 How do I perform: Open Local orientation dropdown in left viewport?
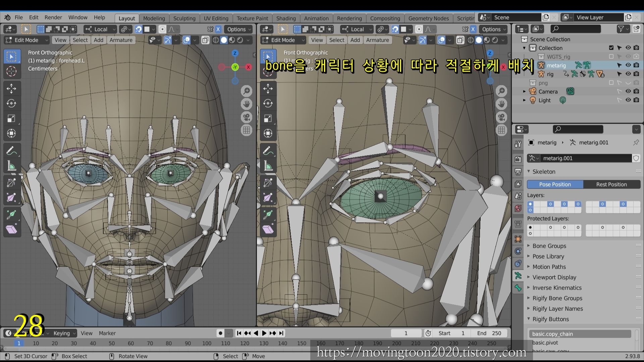pos(100,29)
